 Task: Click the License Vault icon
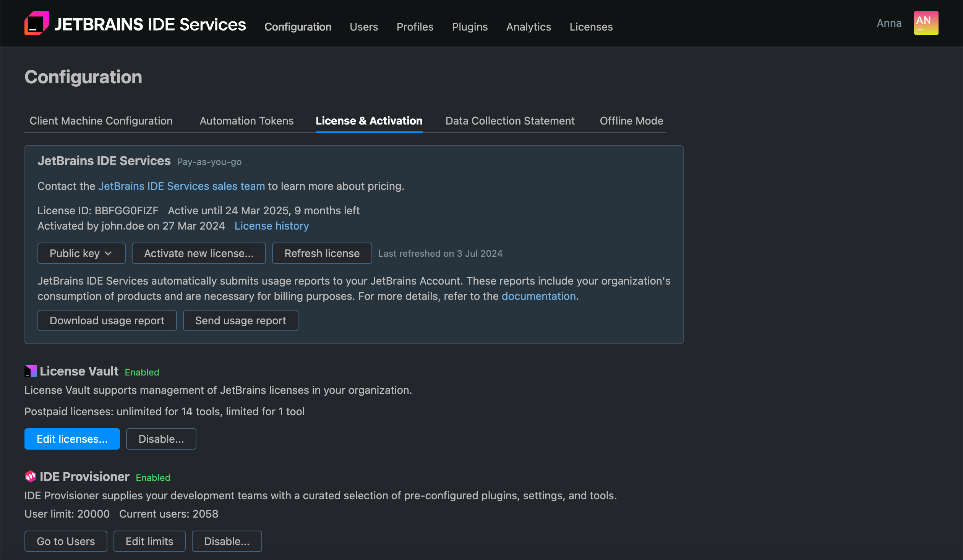[x=30, y=370]
